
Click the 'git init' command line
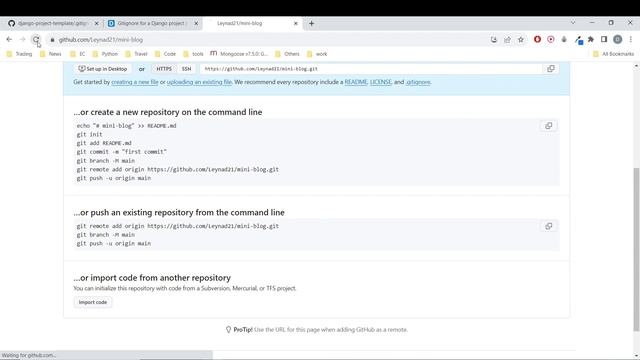click(x=89, y=134)
